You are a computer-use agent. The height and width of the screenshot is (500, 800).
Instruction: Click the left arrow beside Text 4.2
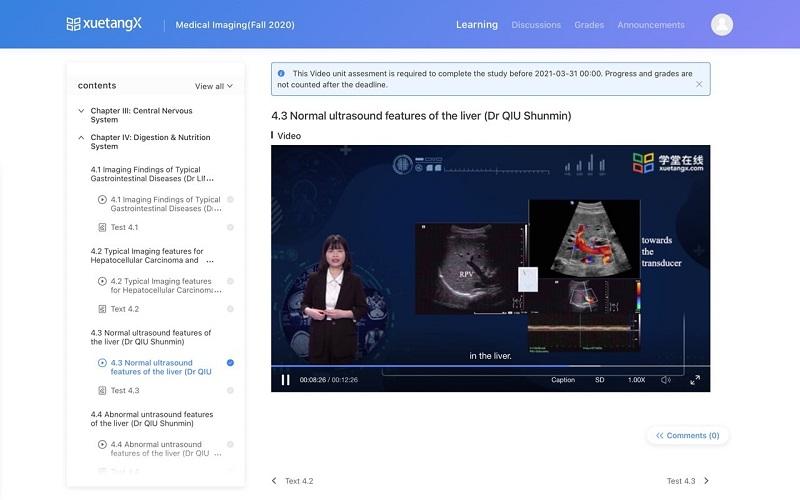(x=274, y=481)
